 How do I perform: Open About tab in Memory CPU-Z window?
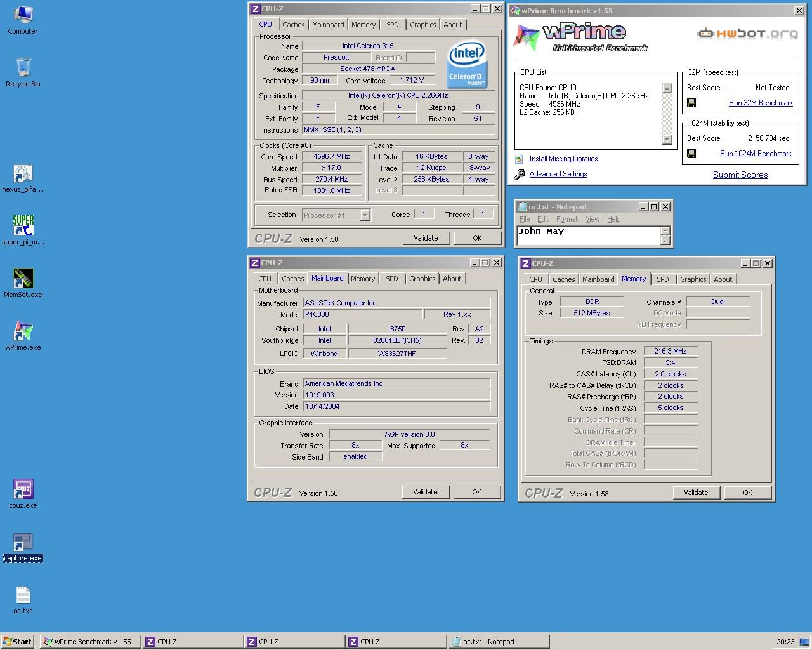(x=723, y=279)
